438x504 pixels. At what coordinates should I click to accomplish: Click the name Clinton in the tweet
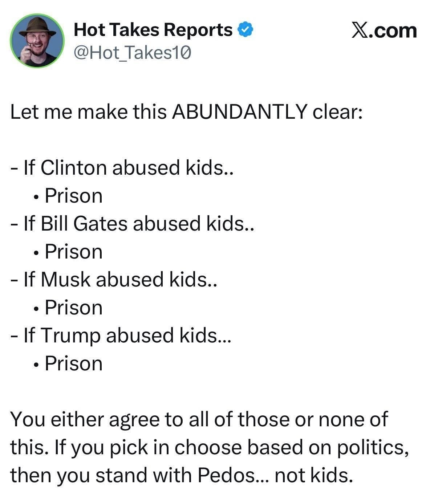point(73,168)
